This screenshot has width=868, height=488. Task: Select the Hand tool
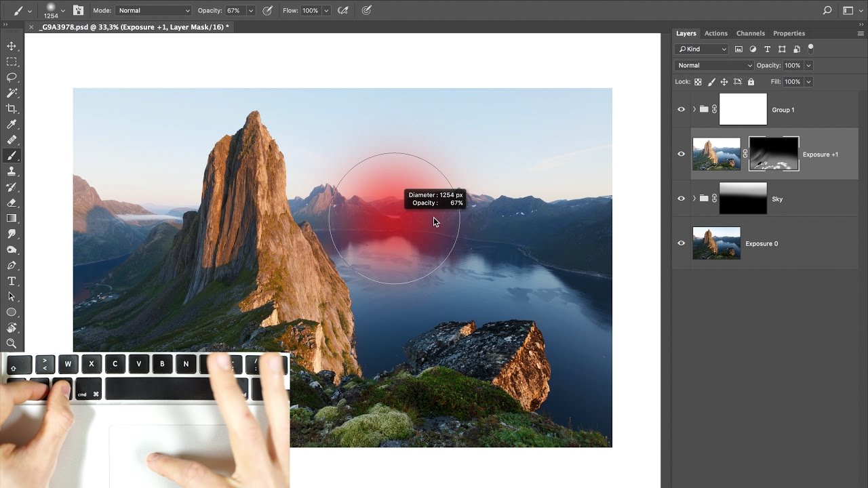(x=12, y=328)
